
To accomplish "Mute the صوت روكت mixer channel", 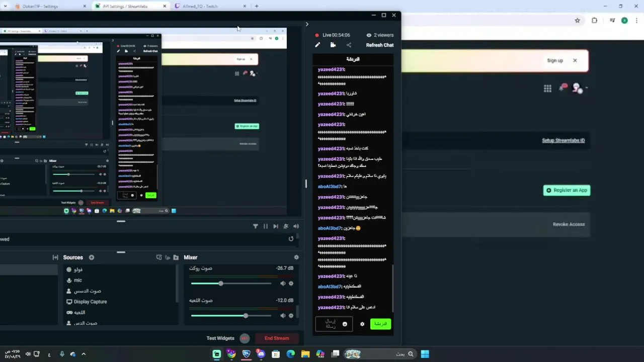I will [x=283, y=284].
